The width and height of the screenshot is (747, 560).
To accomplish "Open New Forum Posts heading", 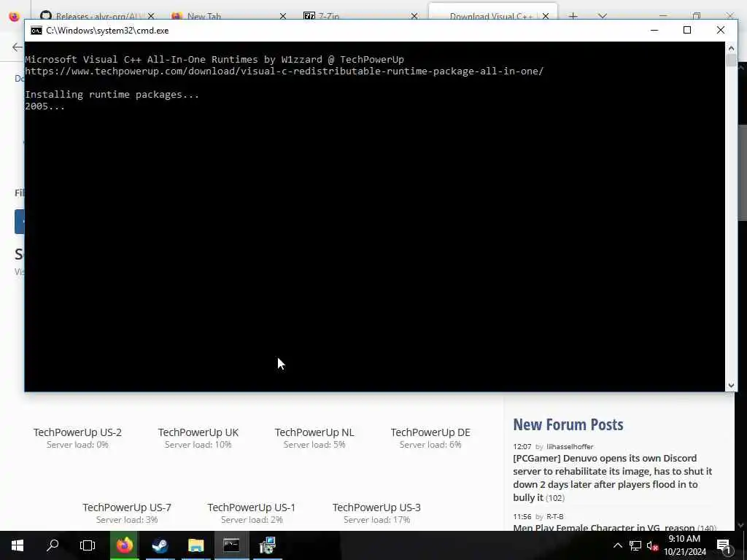I will (x=568, y=424).
